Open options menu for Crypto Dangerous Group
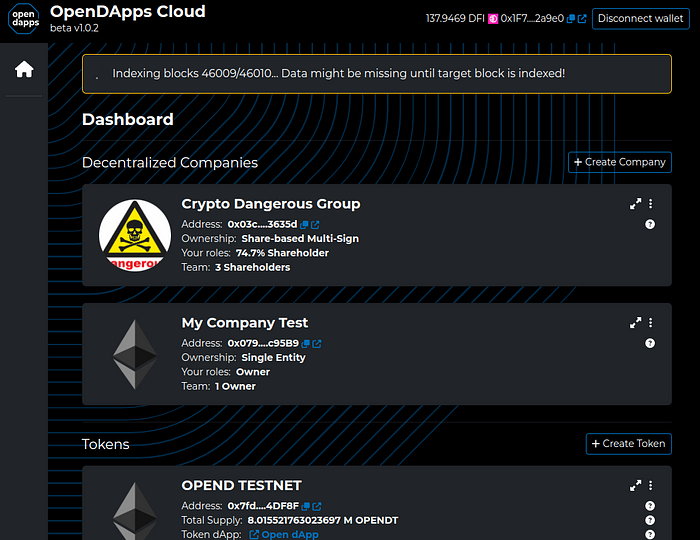700x540 pixels. point(650,204)
